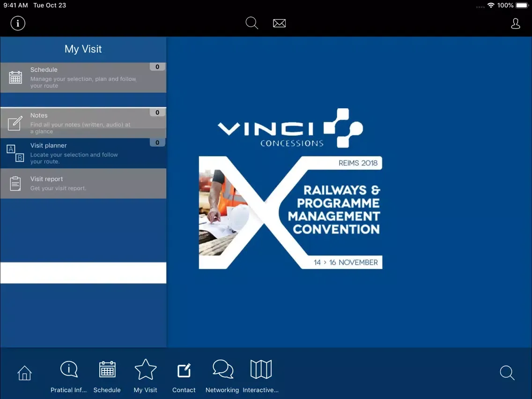Open Visit report entry

click(83, 184)
